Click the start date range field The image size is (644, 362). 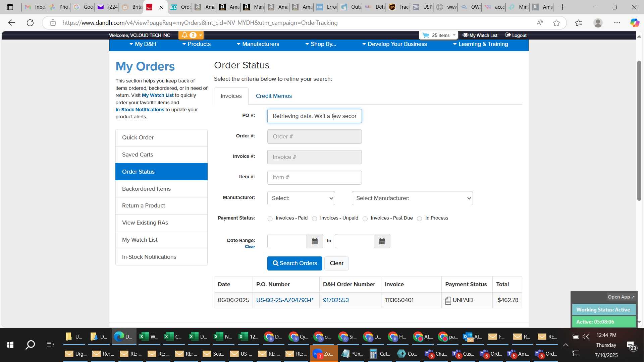coord(287,241)
